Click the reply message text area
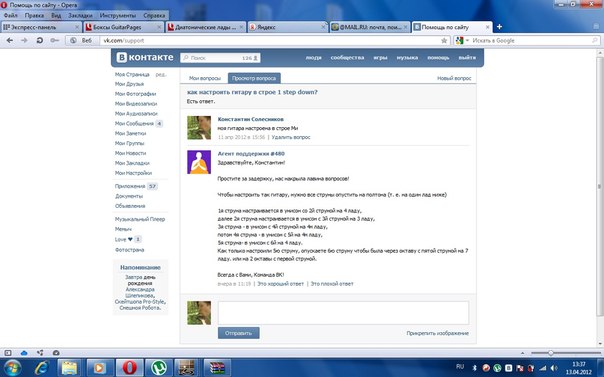This screenshot has height=377, width=604. pyautogui.click(x=343, y=313)
